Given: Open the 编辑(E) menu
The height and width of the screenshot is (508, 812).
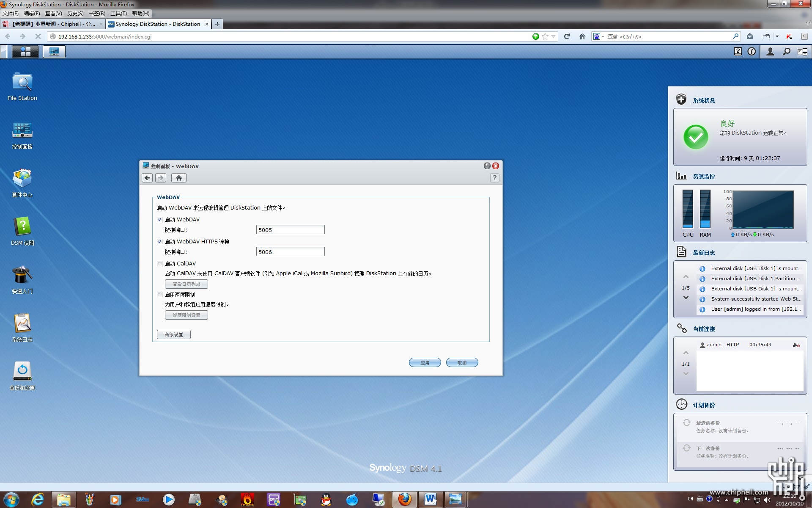Looking at the screenshot, I should [x=32, y=14].
